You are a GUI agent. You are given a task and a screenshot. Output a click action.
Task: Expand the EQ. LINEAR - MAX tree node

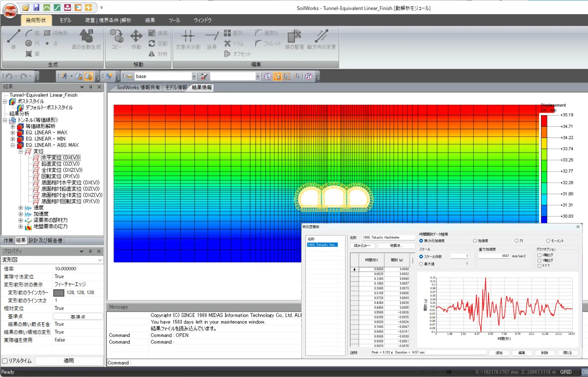(13, 133)
